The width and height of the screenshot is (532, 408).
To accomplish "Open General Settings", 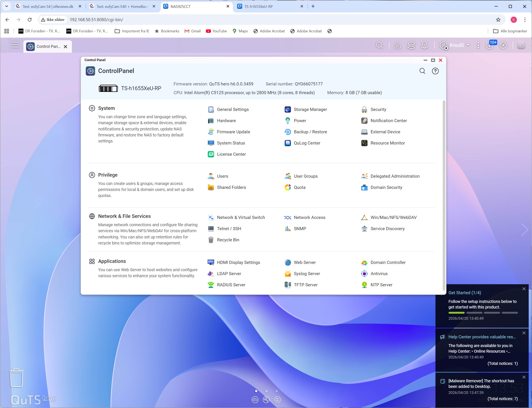I will click(x=228, y=109).
